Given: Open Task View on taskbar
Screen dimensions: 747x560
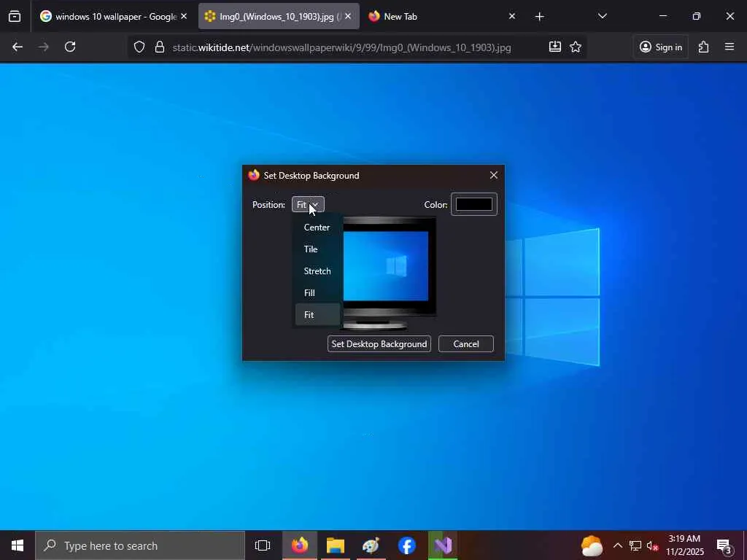Looking at the screenshot, I should pyautogui.click(x=263, y=545).
